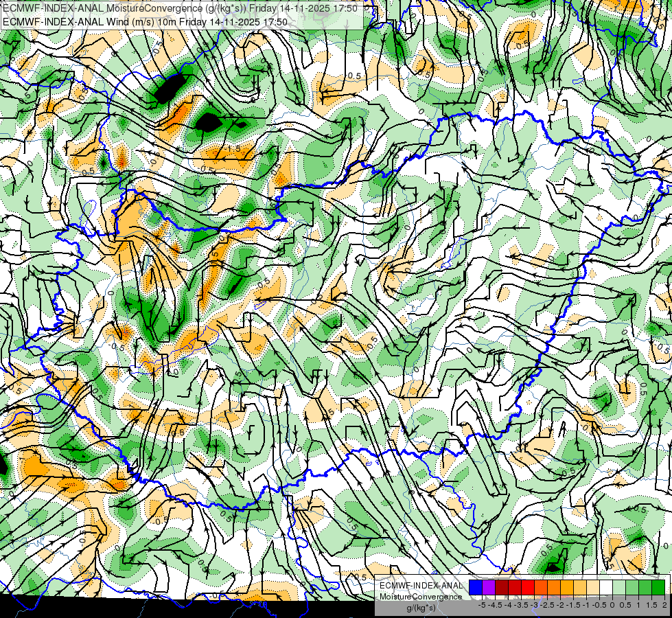Choose the pale peach swatch beside the white one
Image resolution: width=672 pixels, height=618 pixels.
(593, 587)
